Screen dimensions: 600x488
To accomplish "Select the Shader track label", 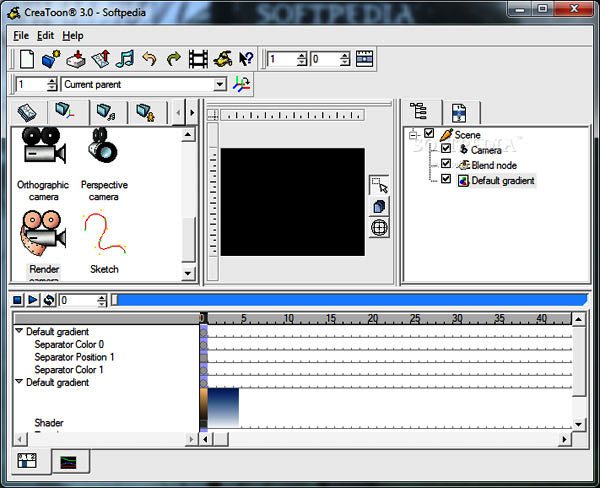I will point(49,423).
